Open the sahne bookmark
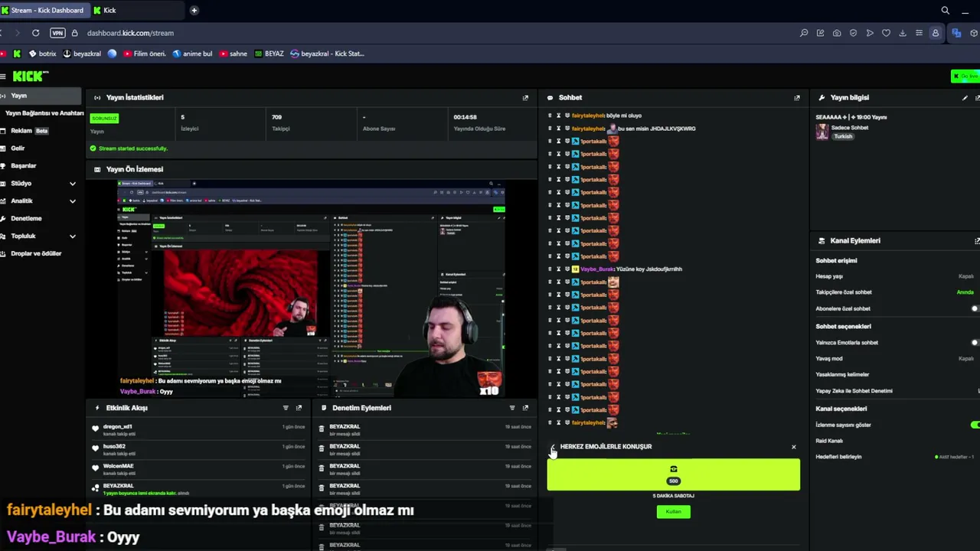This screenshot has width=980, height=551. pos(234,54)
